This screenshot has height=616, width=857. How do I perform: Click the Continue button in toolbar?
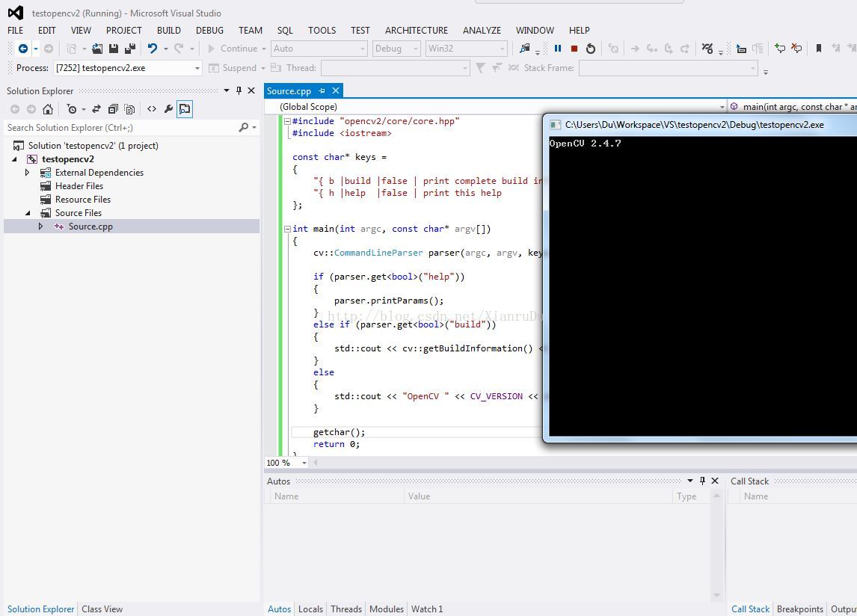(233, 49)
